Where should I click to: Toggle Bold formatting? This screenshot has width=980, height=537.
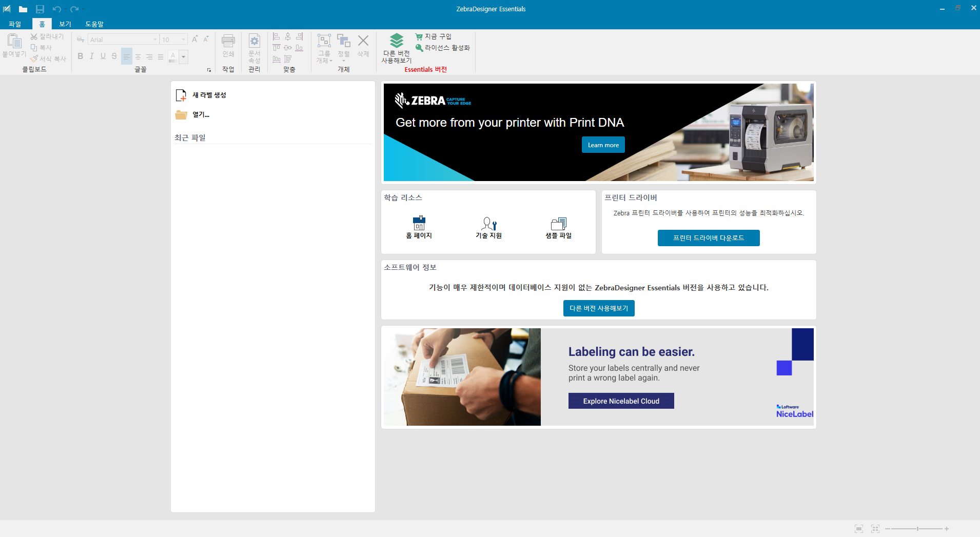pos(81,56)
